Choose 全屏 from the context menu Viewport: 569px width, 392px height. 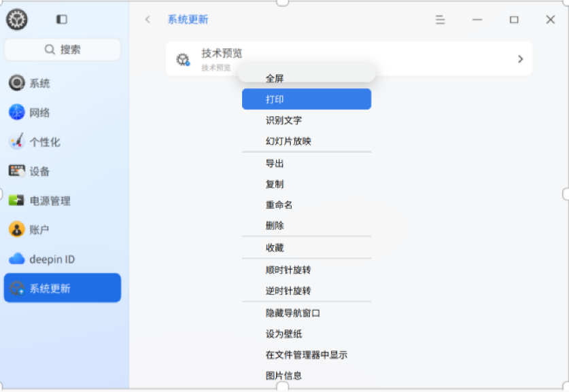coord(307,78)
